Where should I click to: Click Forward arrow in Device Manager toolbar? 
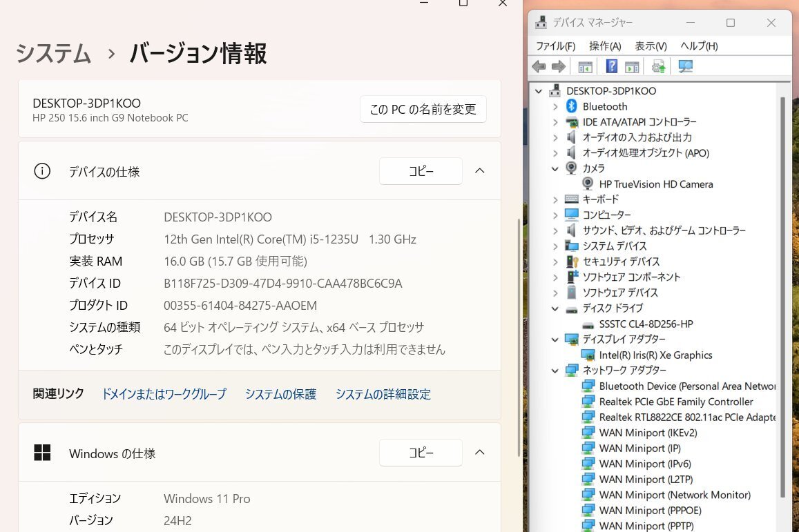click(x=559, y=66)
